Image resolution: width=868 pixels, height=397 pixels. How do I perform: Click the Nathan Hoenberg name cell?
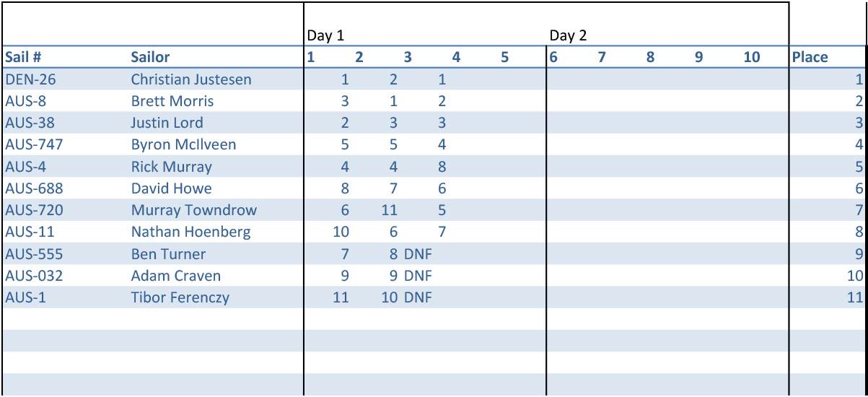tap(191, 232)
